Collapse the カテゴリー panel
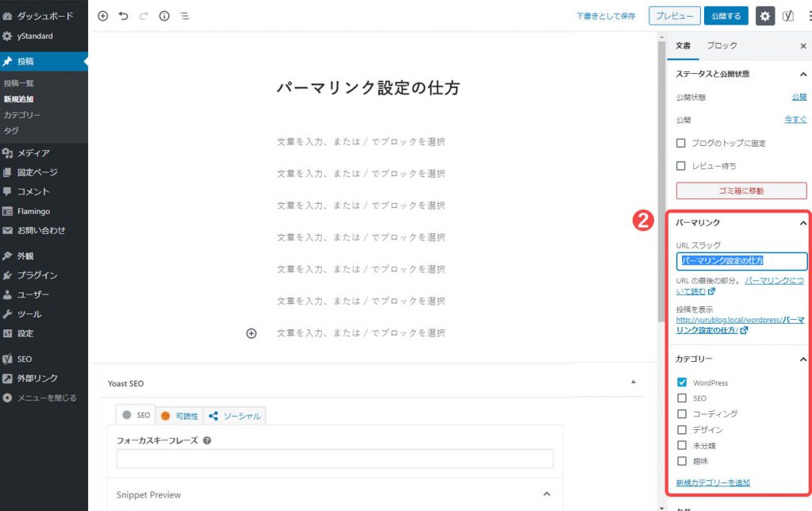This screenshot has width=812, height=511. pyautogui.click(x=802, y=359)
